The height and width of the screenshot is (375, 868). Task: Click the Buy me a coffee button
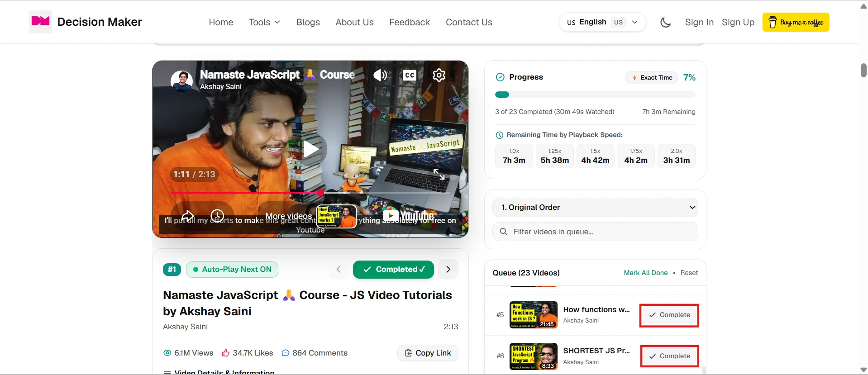(x=796, y=22)
